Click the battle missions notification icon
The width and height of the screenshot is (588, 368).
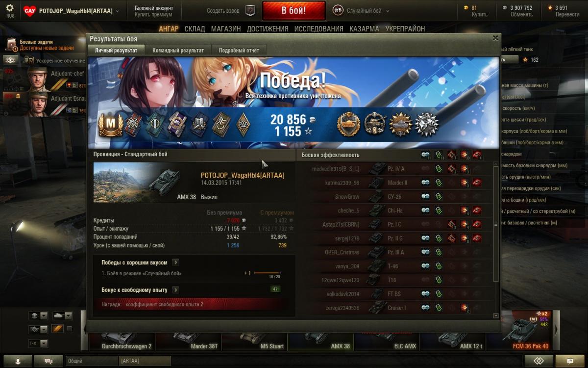11,45
